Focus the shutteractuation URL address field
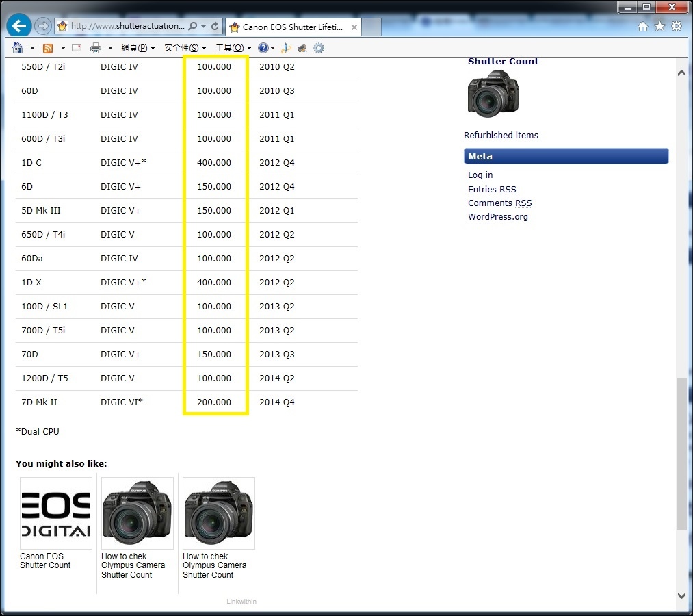 click(127, 26)
